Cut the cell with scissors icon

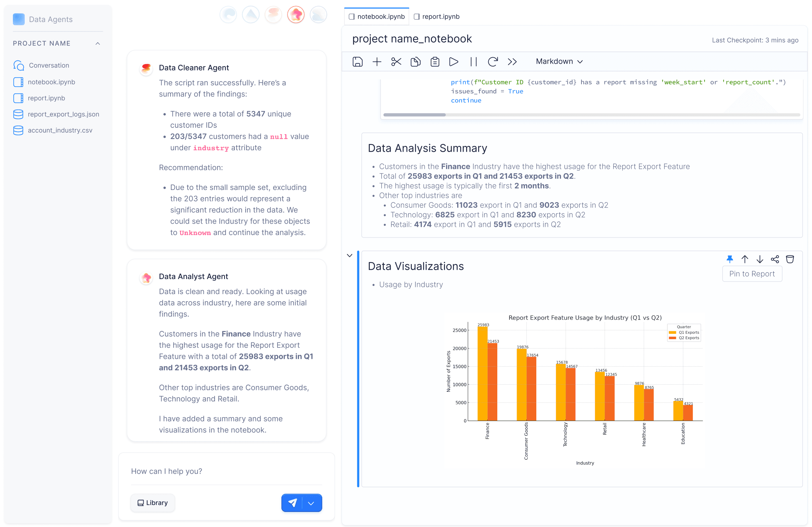(x=396, y=62)
